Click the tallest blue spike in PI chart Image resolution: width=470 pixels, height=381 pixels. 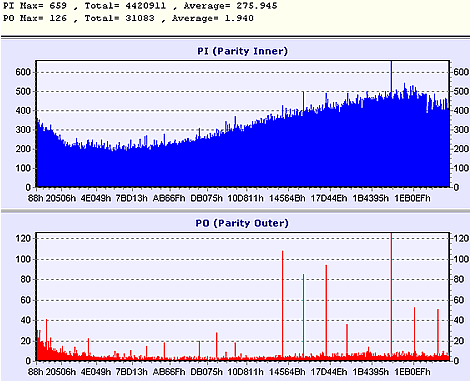391,77
